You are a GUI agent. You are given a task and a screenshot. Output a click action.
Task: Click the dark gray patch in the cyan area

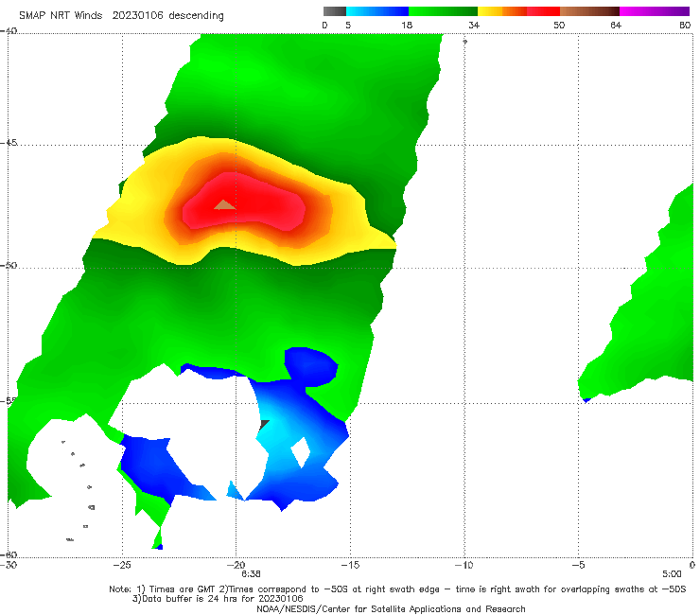[264, 424]
